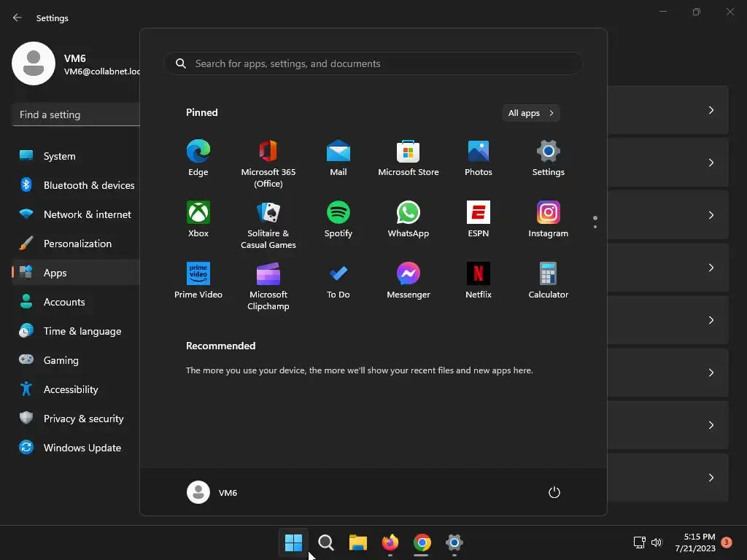The image size is (747, 560).
Task: Switch to Settings via taskbar gear icon
Action: pyautogui.click(x=454, y=542)
